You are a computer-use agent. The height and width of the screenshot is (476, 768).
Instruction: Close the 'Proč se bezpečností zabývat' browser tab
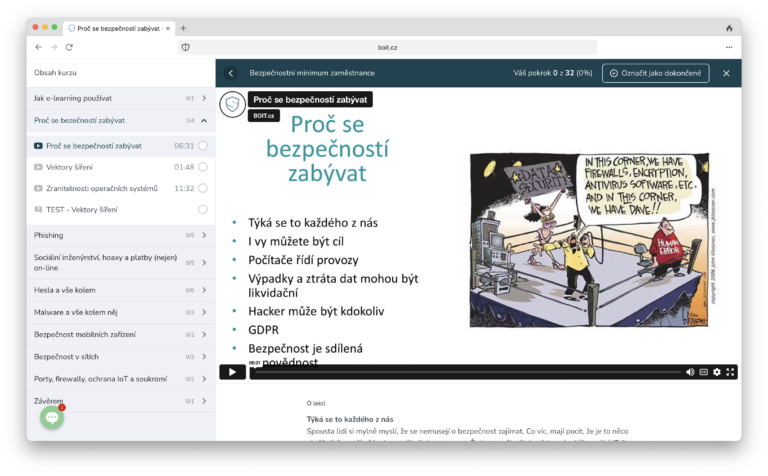pos(168,28)
